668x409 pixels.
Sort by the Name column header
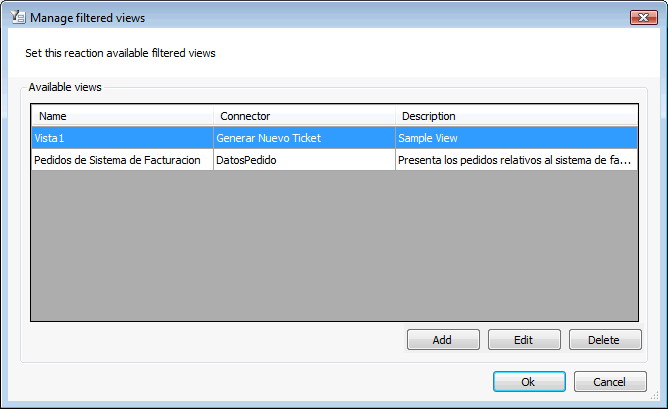click(x=122, y=116)
